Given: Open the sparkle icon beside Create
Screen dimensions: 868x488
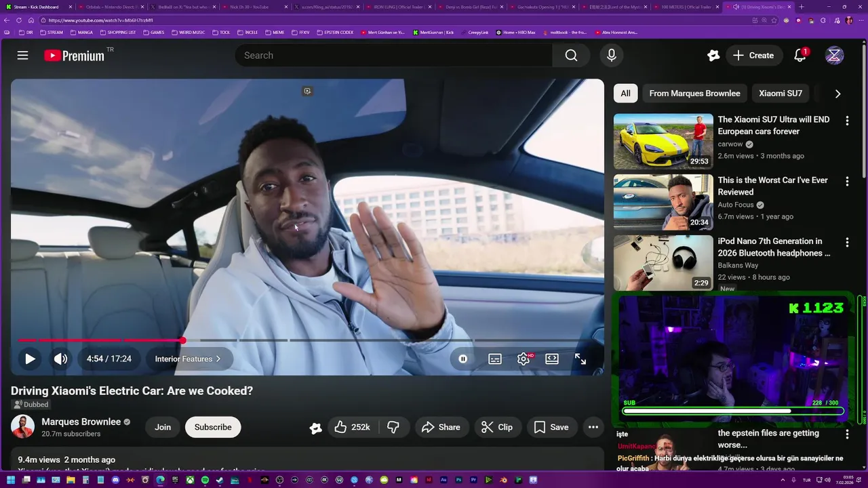Looking at the screenshot, I should tap(713, 56).
